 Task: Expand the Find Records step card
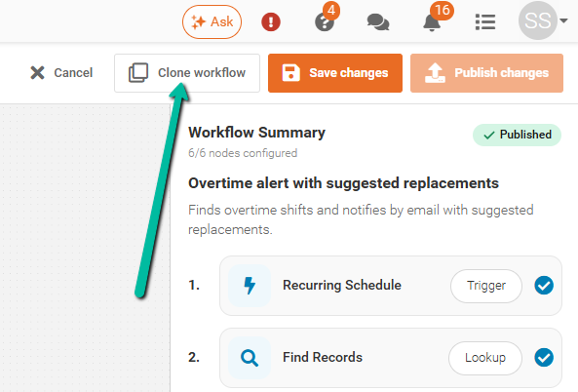point(391,358)
